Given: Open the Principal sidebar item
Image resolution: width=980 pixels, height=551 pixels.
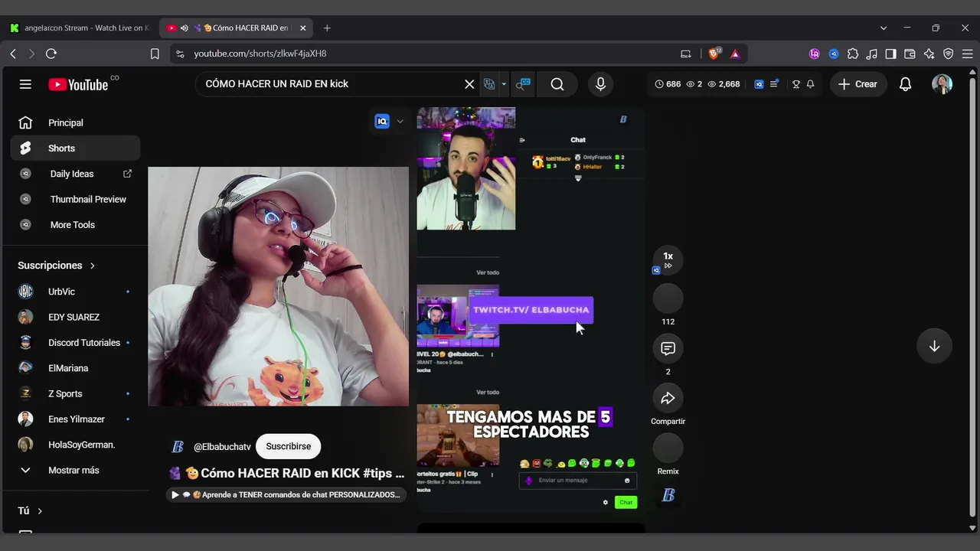Looking at the screenshot, I should (x=75, y=122).
